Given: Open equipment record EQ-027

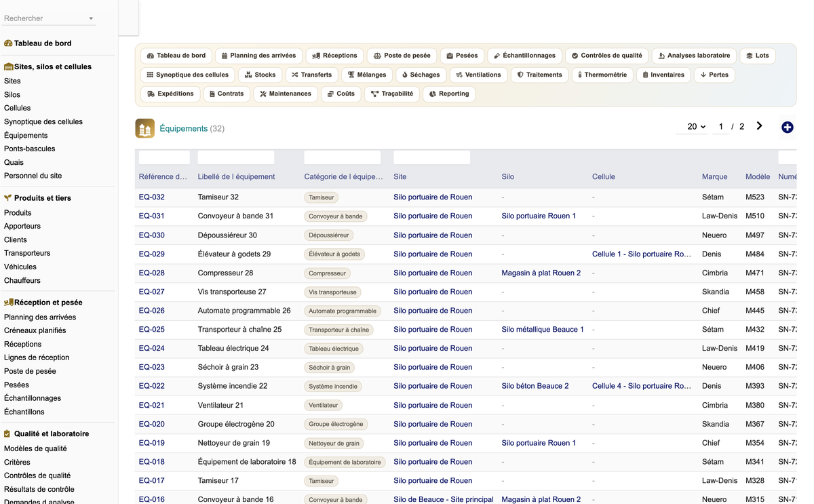Looking at the screenshot, I should [x=152, y=292].
